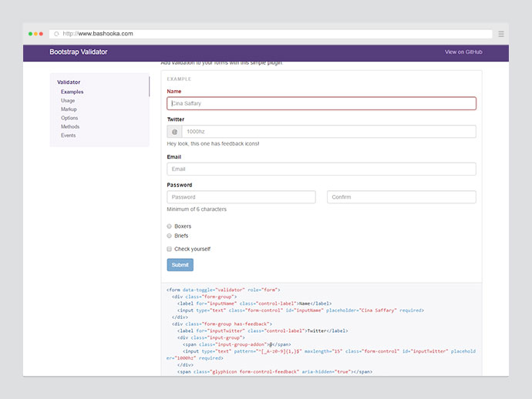Click the @ addon on Twitter field
Screen dimensions: 532x399
[174, 132]
